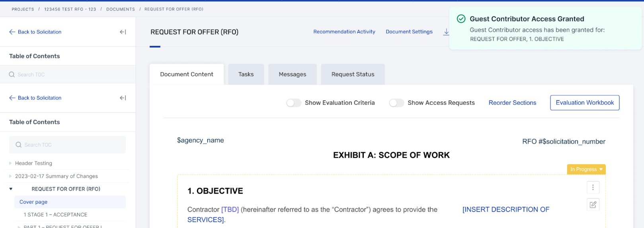Viewport: 644px width, 228px height.
Task: Click the download arrow icon near Document Settings
Action: [x=446, y=32]
